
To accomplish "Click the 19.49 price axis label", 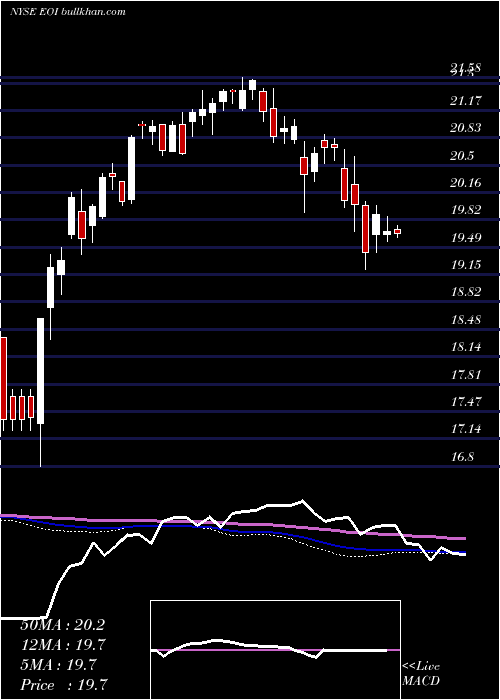I will (466, 238).
